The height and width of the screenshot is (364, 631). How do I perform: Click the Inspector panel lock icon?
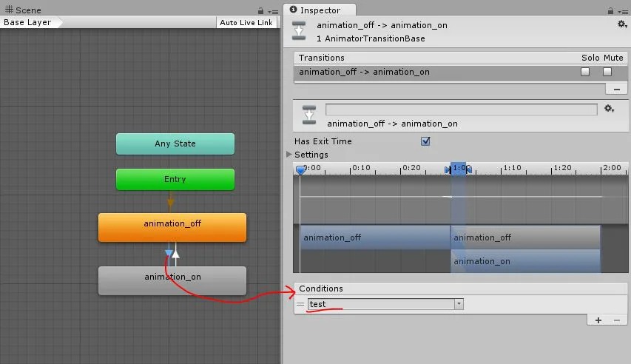pos(610,10)
